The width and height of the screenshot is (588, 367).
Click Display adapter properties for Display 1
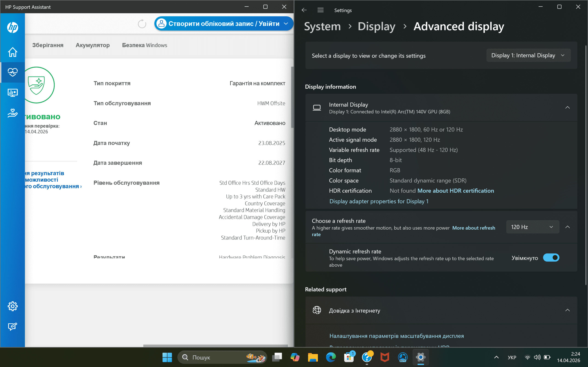coord(379,201)
